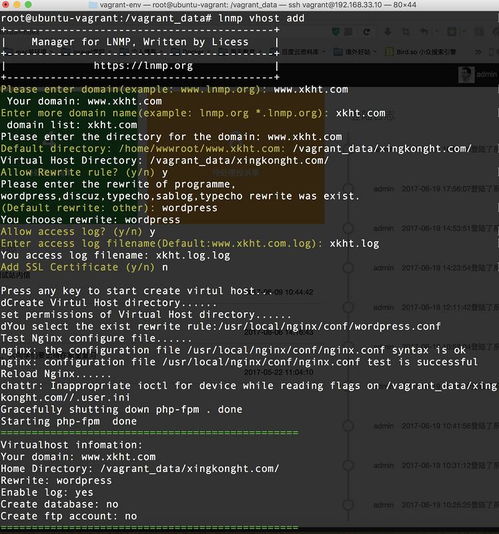Click the 'domain list: xkht.com' line
The image size is (499, 534).
72,125
